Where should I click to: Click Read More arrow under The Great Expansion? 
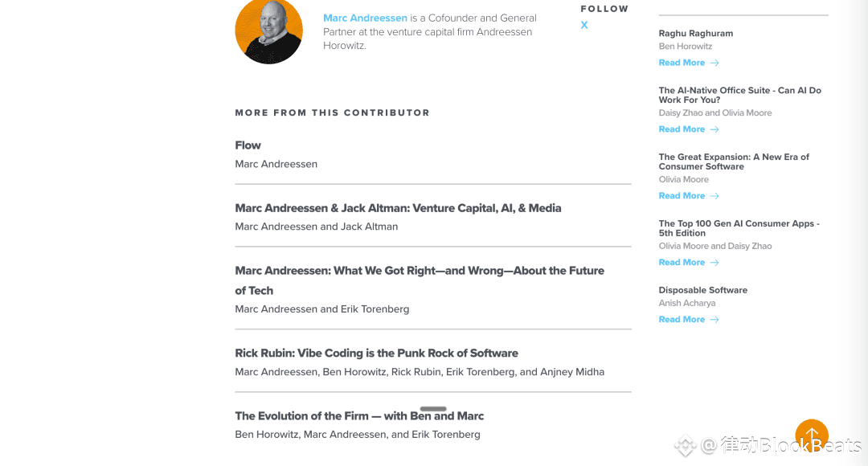[714, 196]
